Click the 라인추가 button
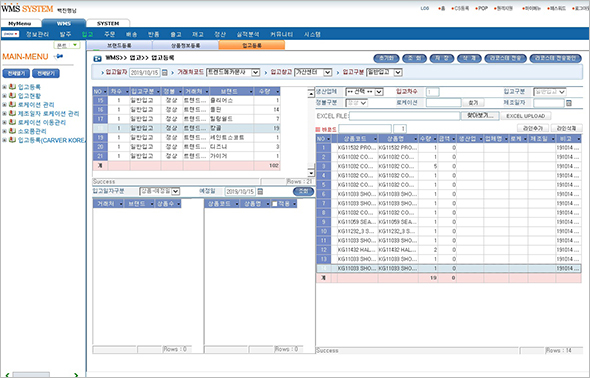Screen dimensions: 590x378 click(x=532, y=129)
